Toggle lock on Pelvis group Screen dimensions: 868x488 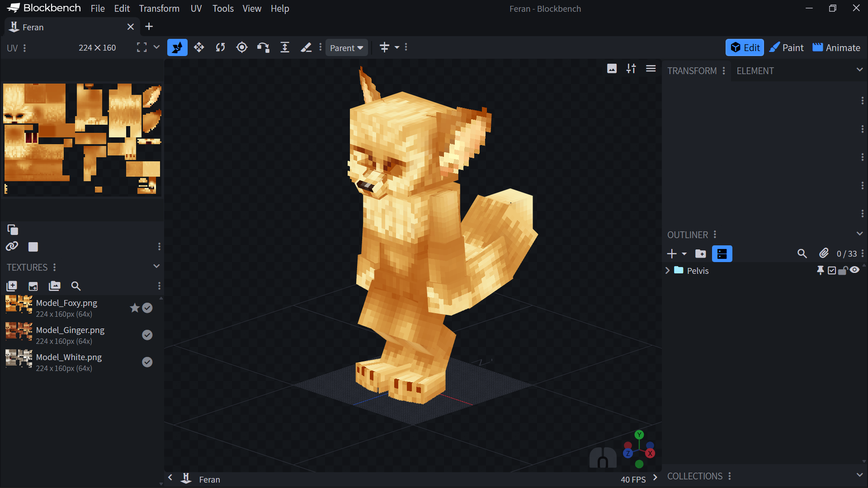pos(843,271)
